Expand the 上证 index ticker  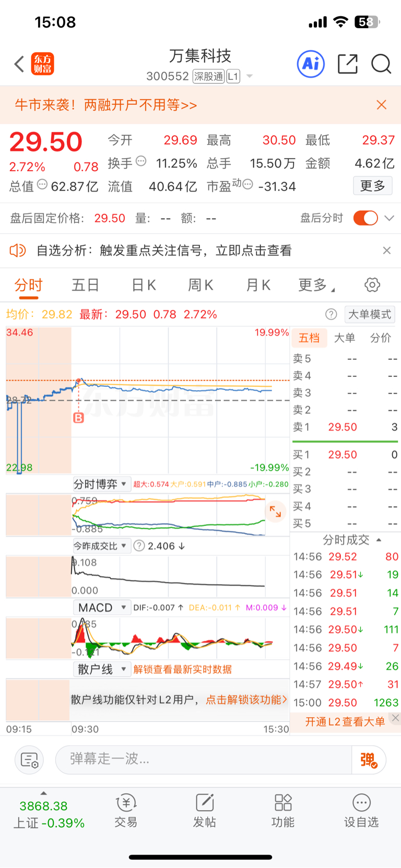(x=48, y=814)
